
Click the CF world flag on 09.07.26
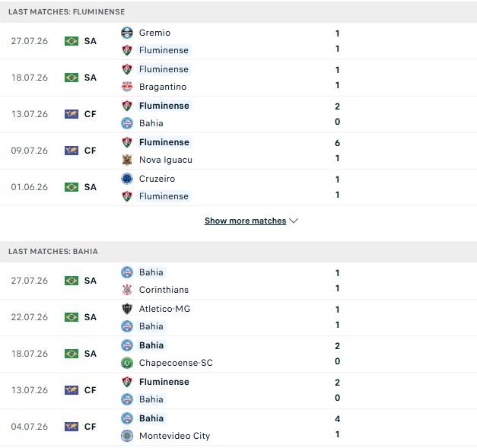72,151
